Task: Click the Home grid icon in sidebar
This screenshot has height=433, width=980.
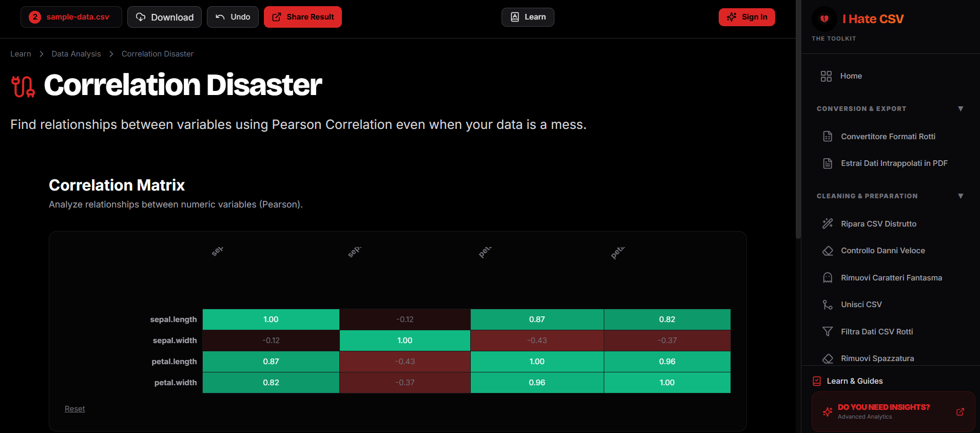Action: click(x=826, y=76)
